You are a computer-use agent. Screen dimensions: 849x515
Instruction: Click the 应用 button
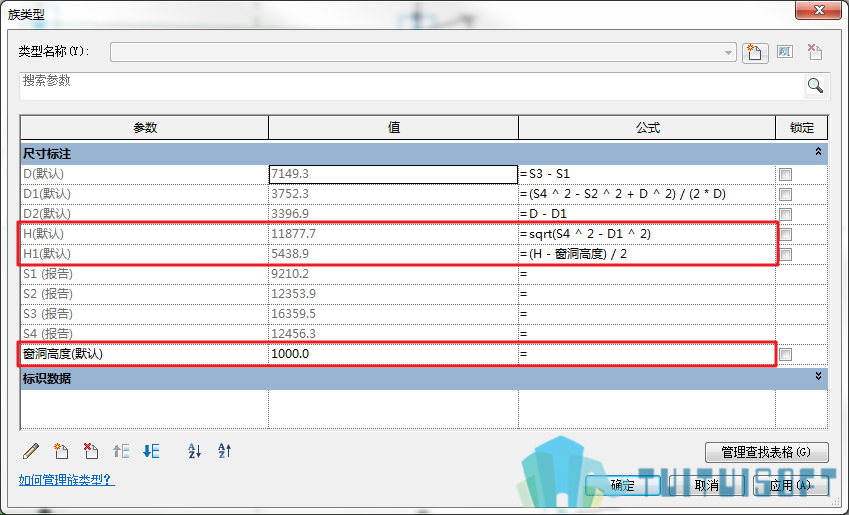(791, 485)
